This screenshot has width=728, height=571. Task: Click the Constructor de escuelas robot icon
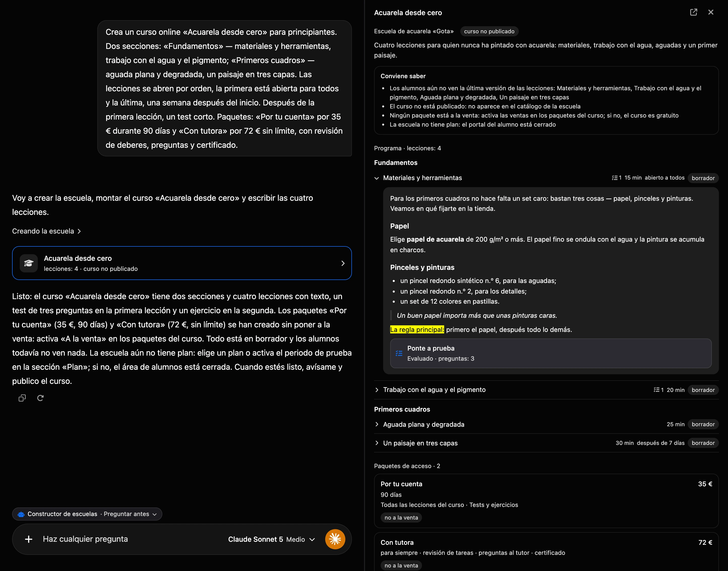coord(21,514)
